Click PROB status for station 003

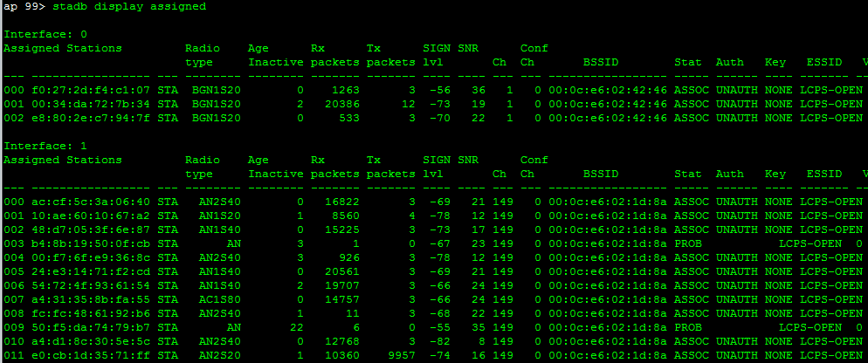point(688,243)
